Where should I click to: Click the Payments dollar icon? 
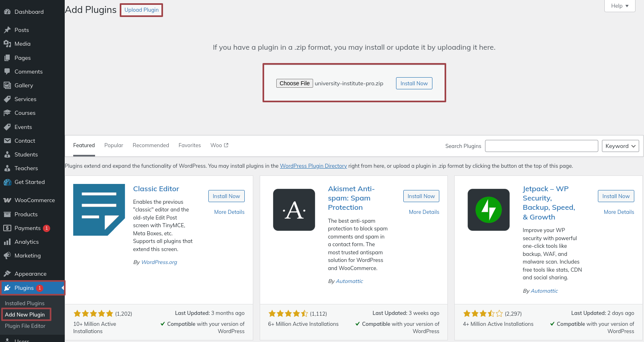[7, 228]
